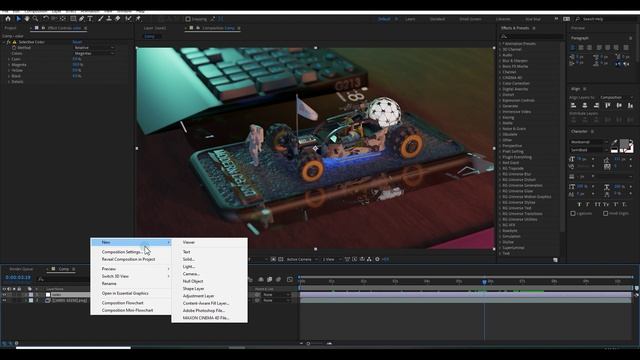Select the Zoom magnifier tool
This screenshot has width=640, height=360.
point(36,19)
